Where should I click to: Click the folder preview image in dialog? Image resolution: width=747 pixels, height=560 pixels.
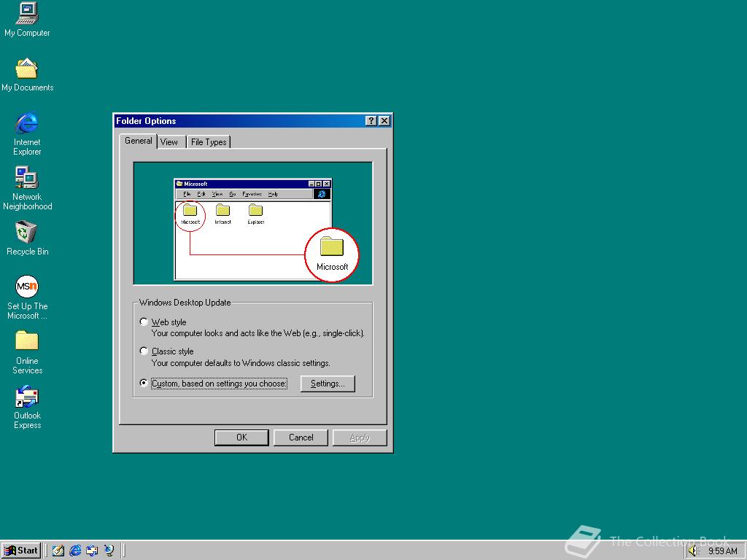click(x=253, y=223)
